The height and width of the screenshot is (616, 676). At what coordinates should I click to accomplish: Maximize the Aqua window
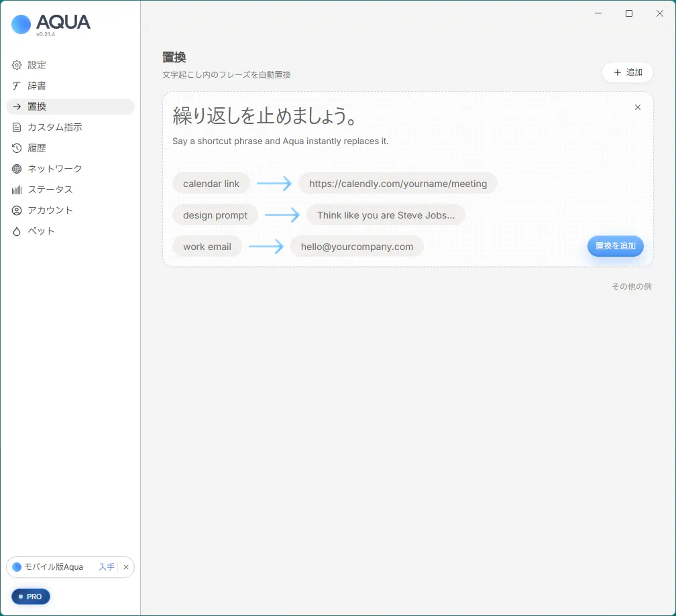tap(629, 13)
